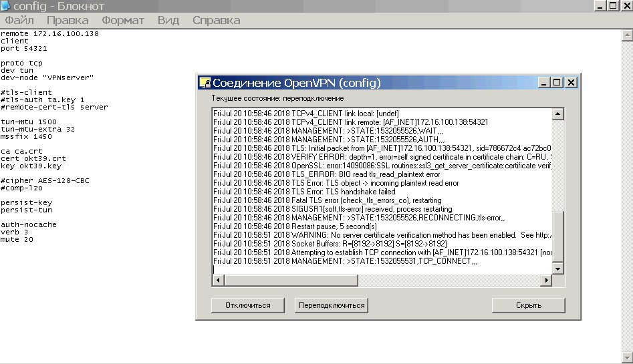This screenshot has height=364, width=633.
Task: Click the 'auth-nocache' line in Notepad
Action: pos(29,225)
